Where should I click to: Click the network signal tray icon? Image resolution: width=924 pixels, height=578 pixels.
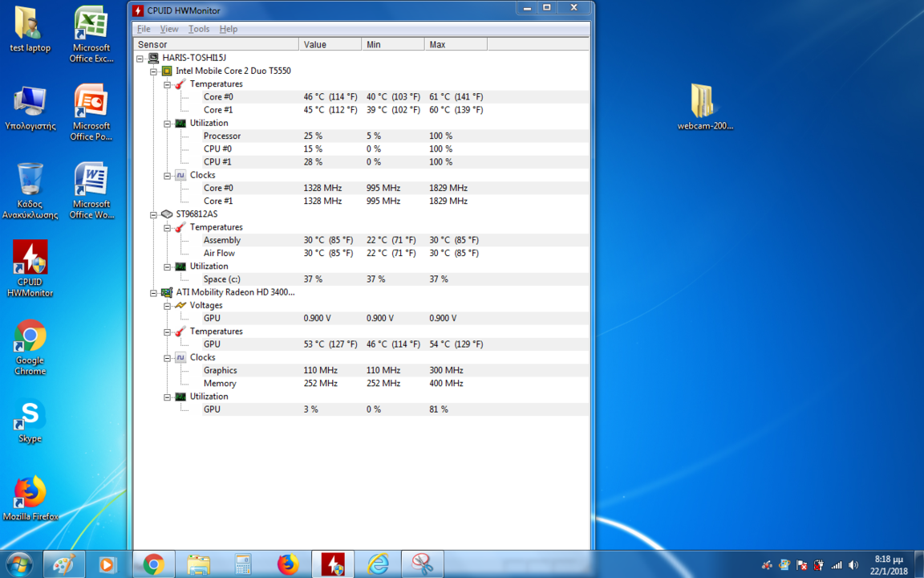point(837,565)
